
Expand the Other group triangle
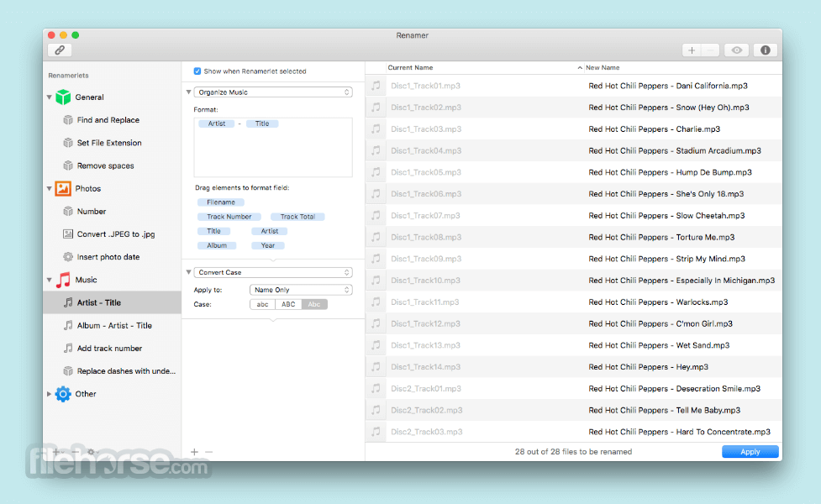point(50,394)
